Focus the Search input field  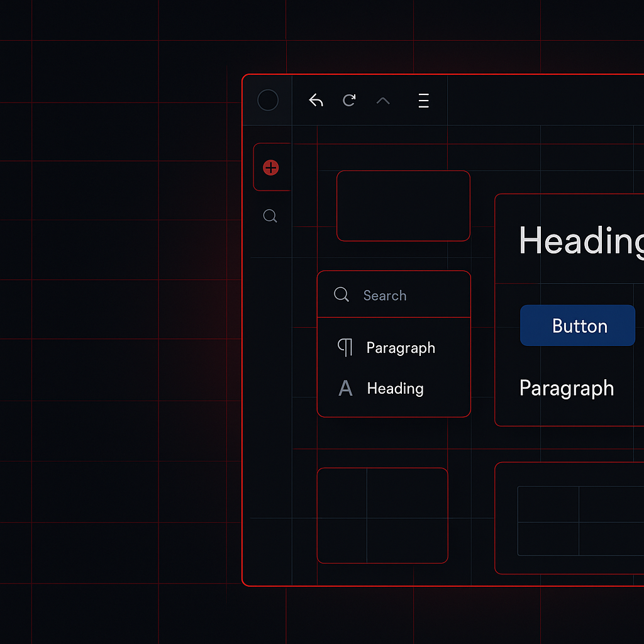[x=409, y=296]
